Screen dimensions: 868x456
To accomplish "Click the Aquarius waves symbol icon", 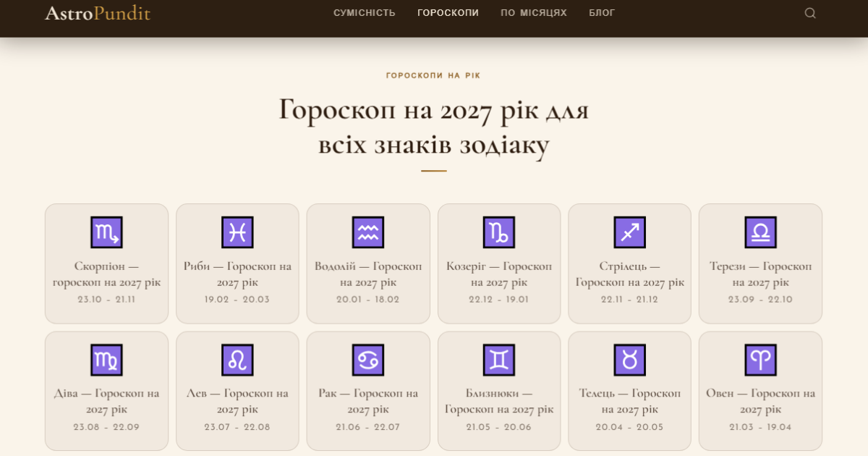I will coord(368,232).
